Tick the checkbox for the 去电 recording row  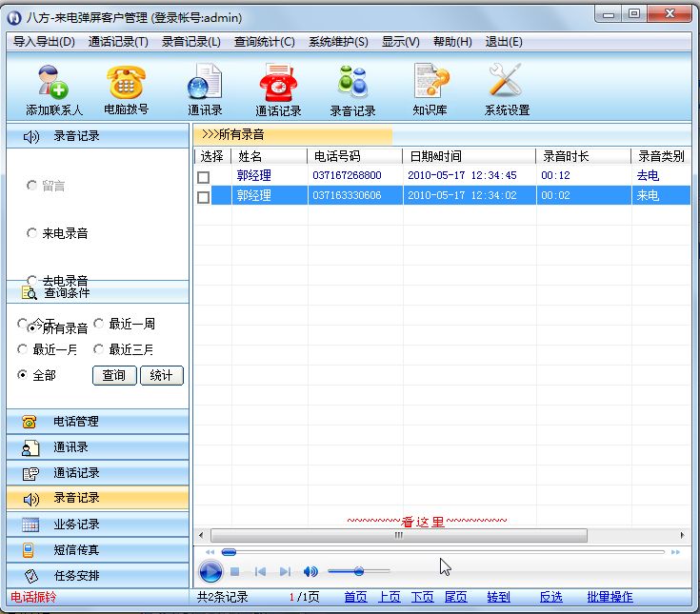pos(203,176)
